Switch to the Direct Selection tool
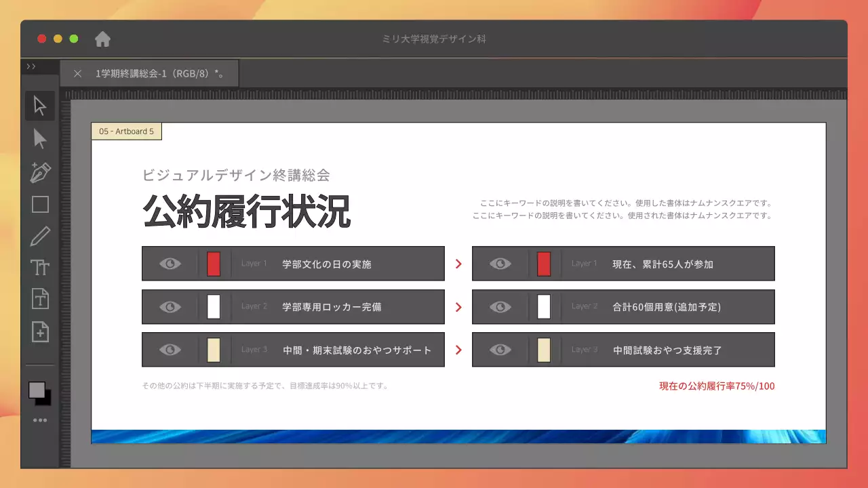This screenshot has height=488, width=868. tap(40, 139)
